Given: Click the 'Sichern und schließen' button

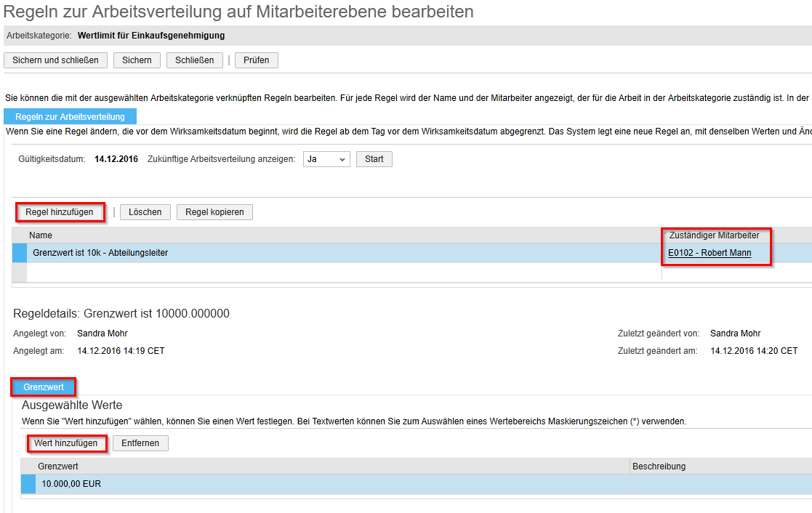Looking at the screenshot, I should (55, 60).
